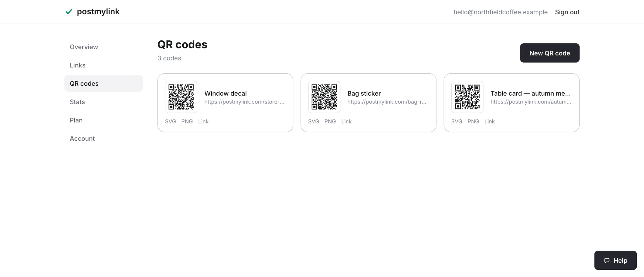Download Bag sticker as SVG
Image resolution: width=644 pixels, height=277 pixels.
(314, 121)
